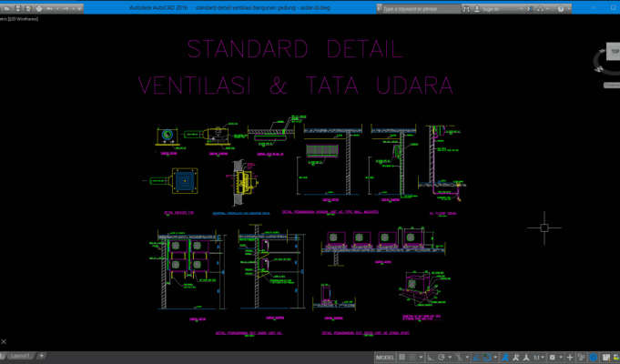The width and height of the screenshot is (620, 364).
Task: Open the Help menu dropdown arrow
Action: (569, 9)
